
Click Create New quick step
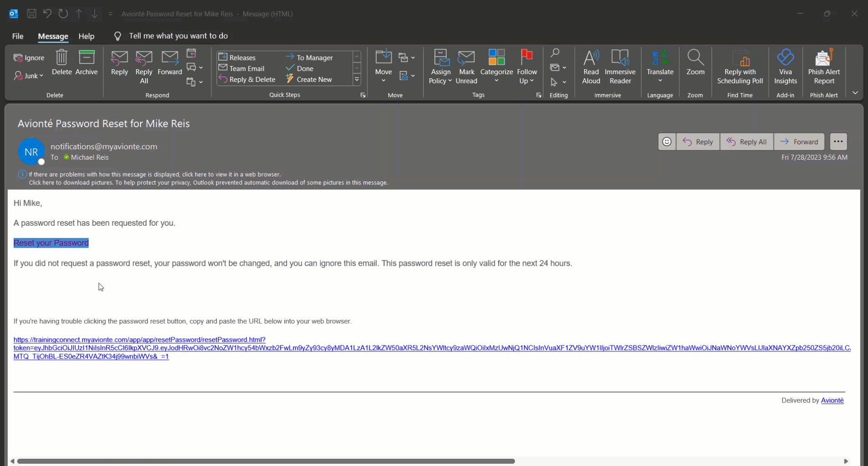[309, 79]
